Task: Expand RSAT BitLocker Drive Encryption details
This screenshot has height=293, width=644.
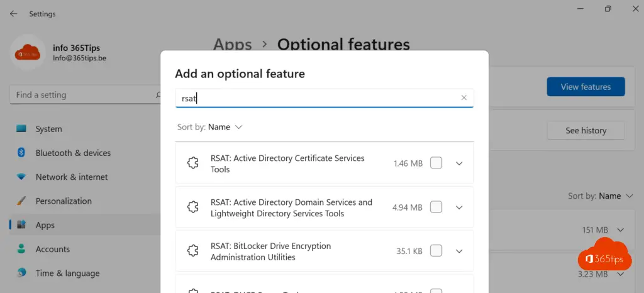Action: click(x=459, y=251)
